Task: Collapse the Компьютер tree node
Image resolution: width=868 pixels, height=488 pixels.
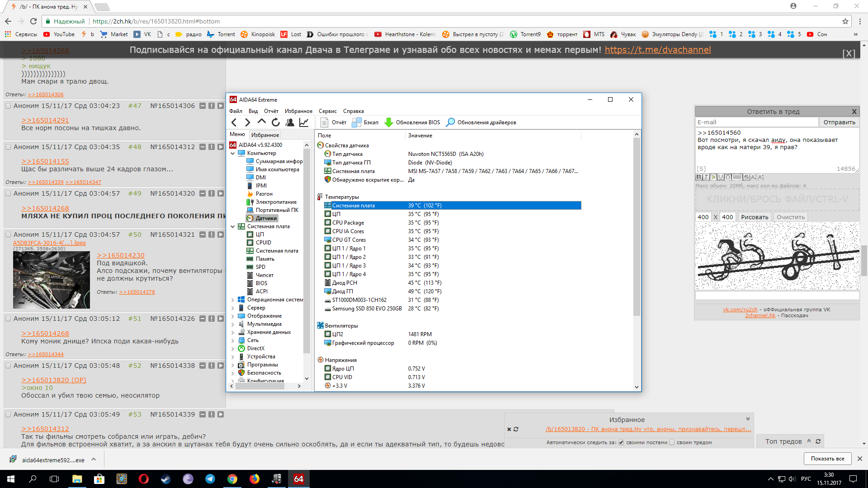Action: click(x=233, y=153)
